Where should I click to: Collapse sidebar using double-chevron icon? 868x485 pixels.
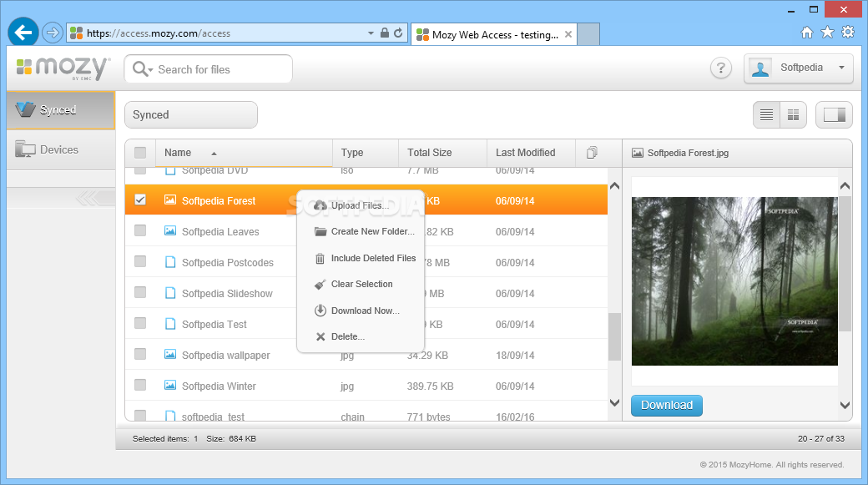[94, 198]
